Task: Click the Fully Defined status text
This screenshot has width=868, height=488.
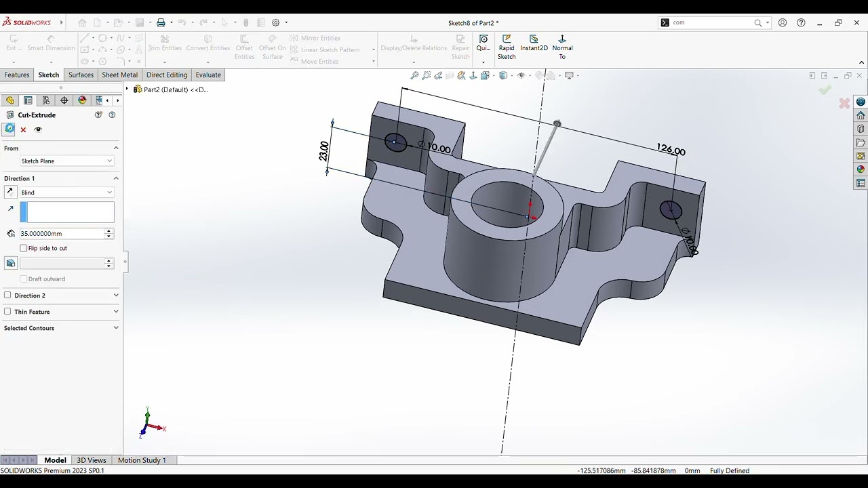Action: click(x=730, y=470)
